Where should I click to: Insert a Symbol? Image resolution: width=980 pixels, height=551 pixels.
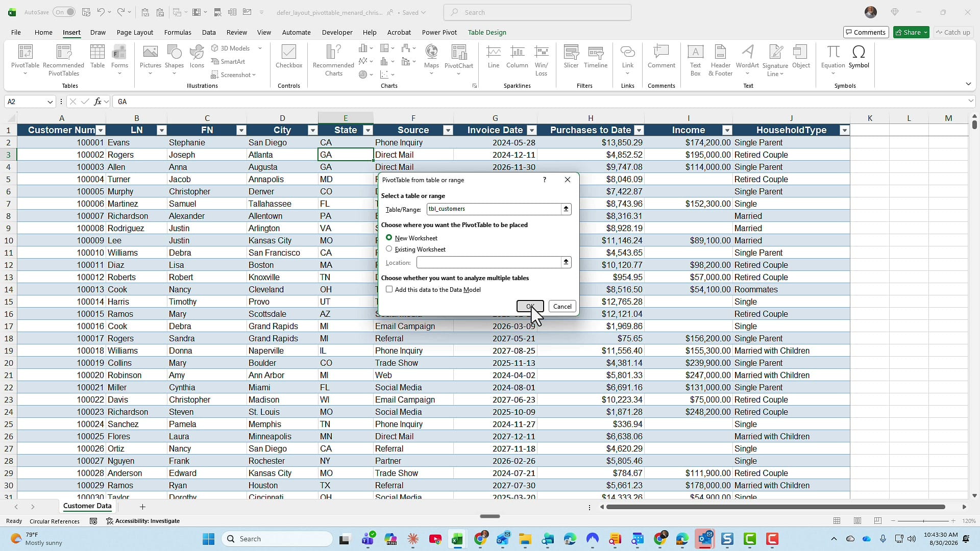tap(859, 56)
